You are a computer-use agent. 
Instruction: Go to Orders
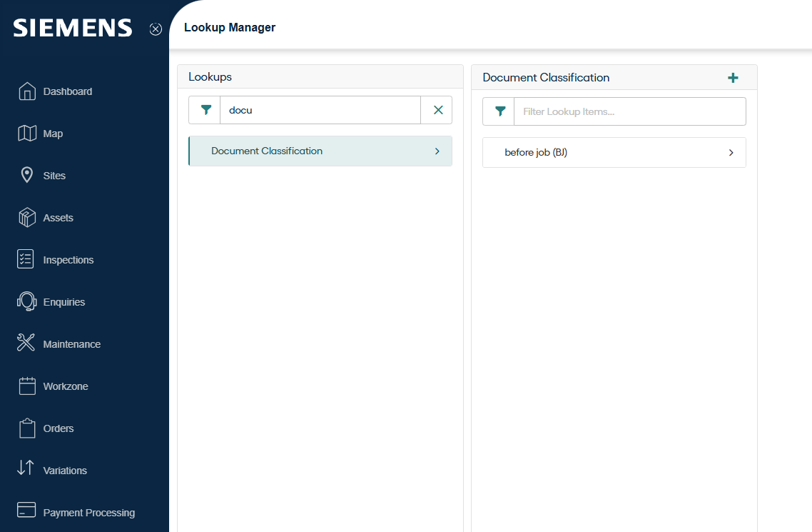(59, 428)
